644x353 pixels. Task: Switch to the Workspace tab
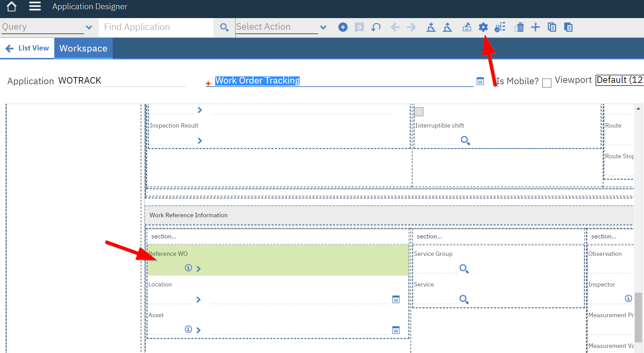point(83,48)
